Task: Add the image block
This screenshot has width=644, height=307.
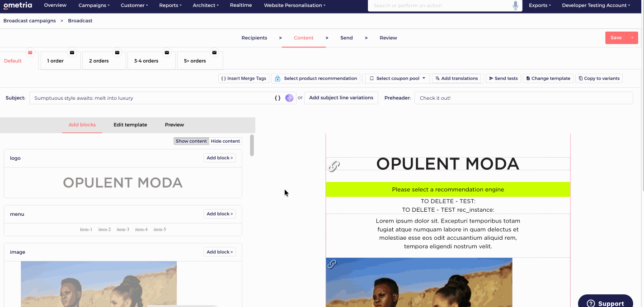Action: click(220, 252)
